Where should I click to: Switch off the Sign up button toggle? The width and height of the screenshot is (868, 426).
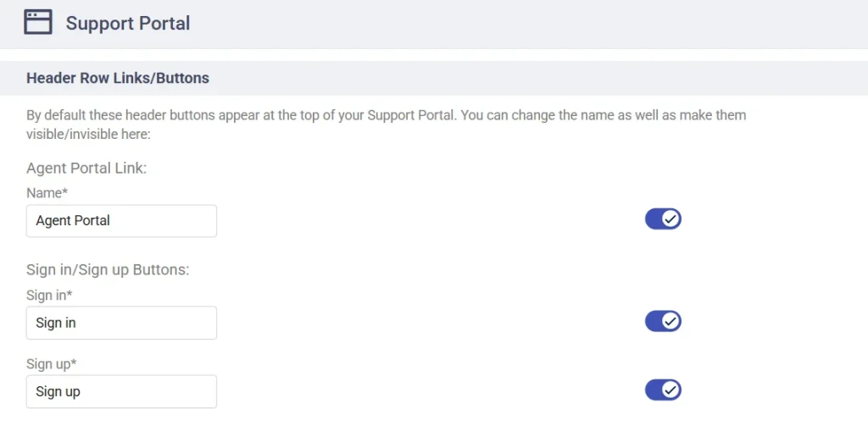tap(663, 390)
